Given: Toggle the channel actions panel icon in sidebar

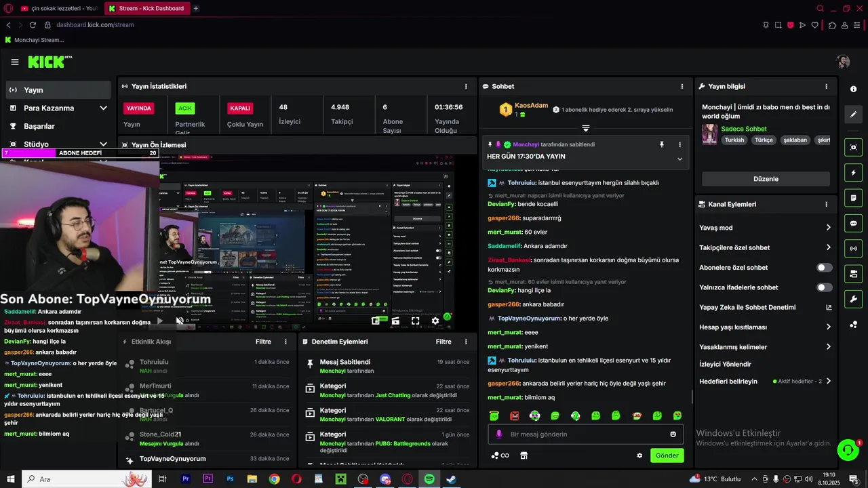Looking at the screenshot, I should click(x=853, y=274).
